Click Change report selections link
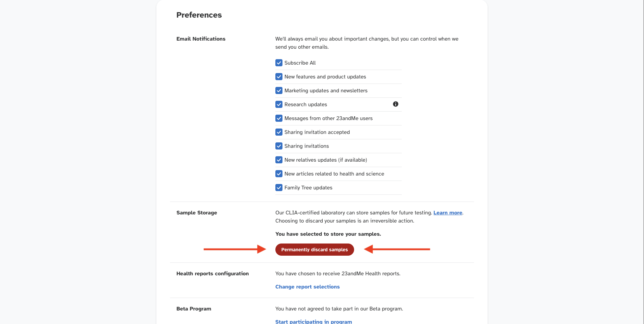This screenshot has width=644, height=324. [307, 287]
